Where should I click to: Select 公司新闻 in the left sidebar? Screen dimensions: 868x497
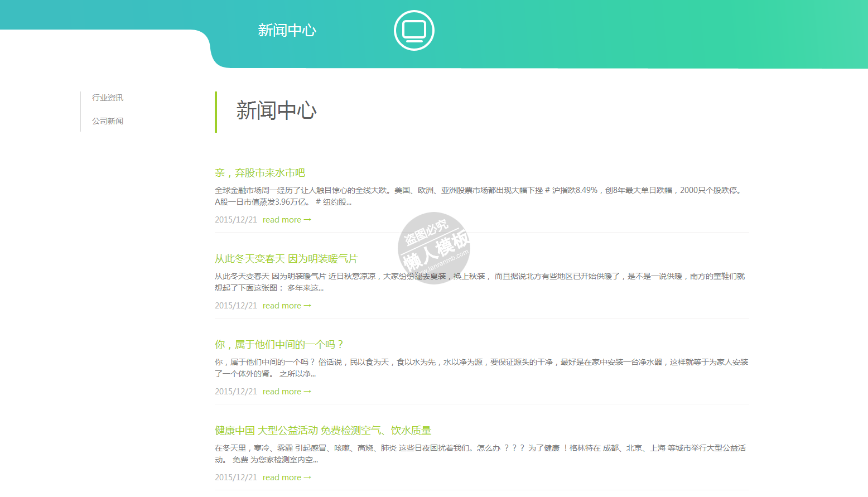point(108,121)
